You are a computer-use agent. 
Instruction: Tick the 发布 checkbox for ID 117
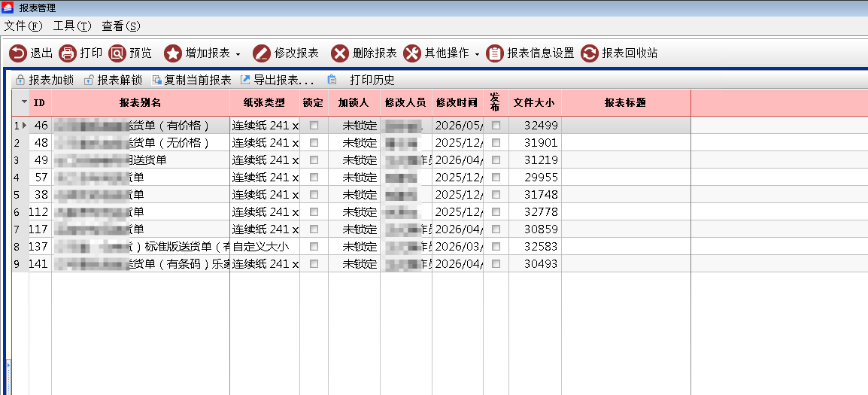click(x=496, y=229)
